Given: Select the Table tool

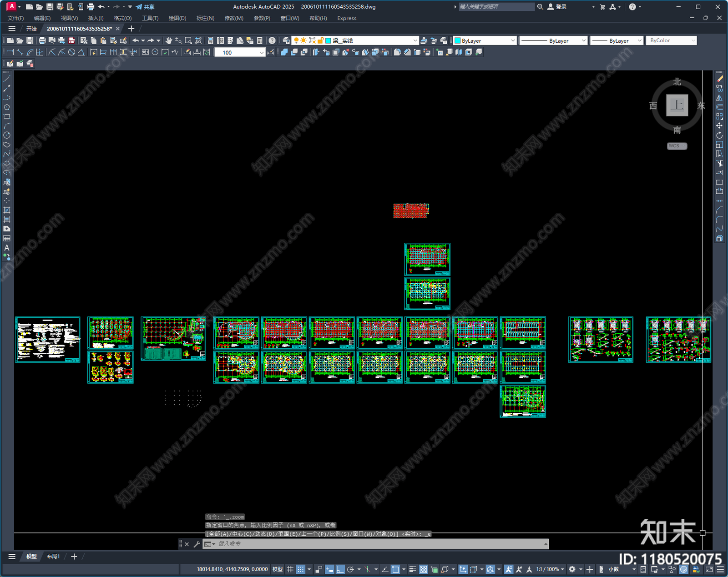Looking at the screenshot, I should coord(7,238).
